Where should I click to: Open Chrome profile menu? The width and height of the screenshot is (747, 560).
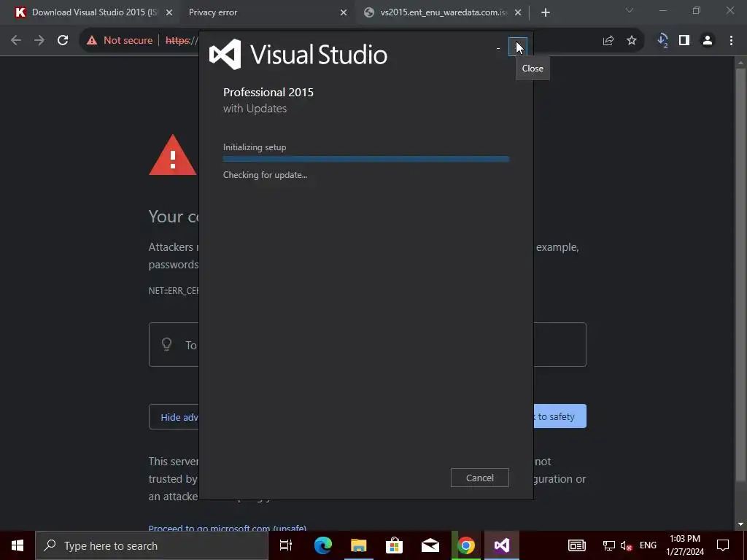click(708, 41)
